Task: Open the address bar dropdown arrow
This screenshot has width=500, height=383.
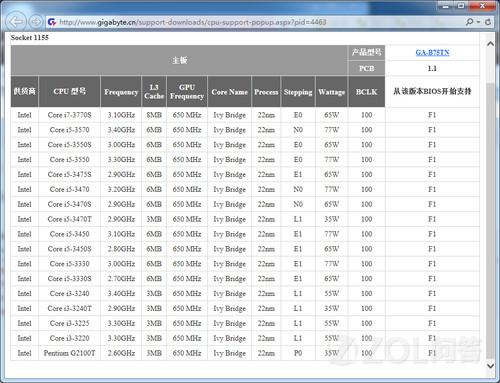Action: [x=478, y=22]
